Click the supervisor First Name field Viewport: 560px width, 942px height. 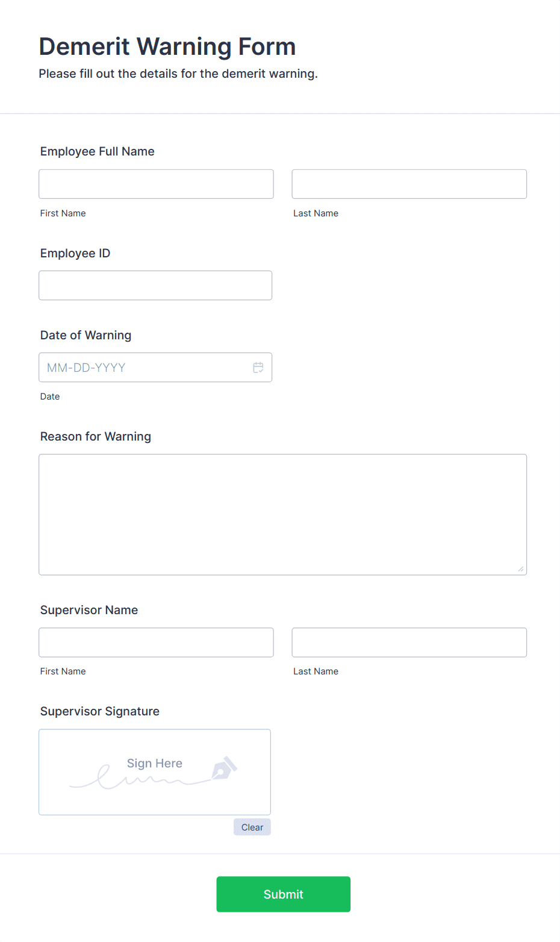[x=156, y=642]
